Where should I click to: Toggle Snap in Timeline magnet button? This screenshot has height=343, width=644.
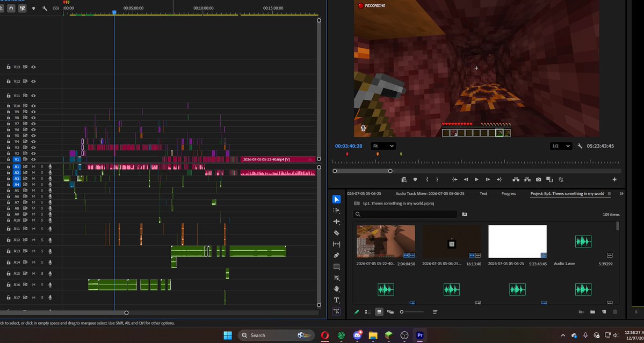[11, 8]
